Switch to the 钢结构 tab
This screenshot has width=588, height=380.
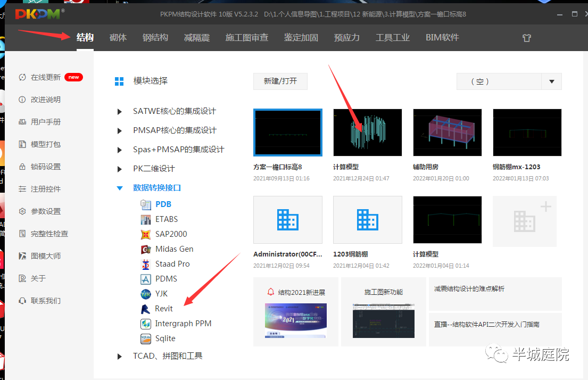(155, 37)
